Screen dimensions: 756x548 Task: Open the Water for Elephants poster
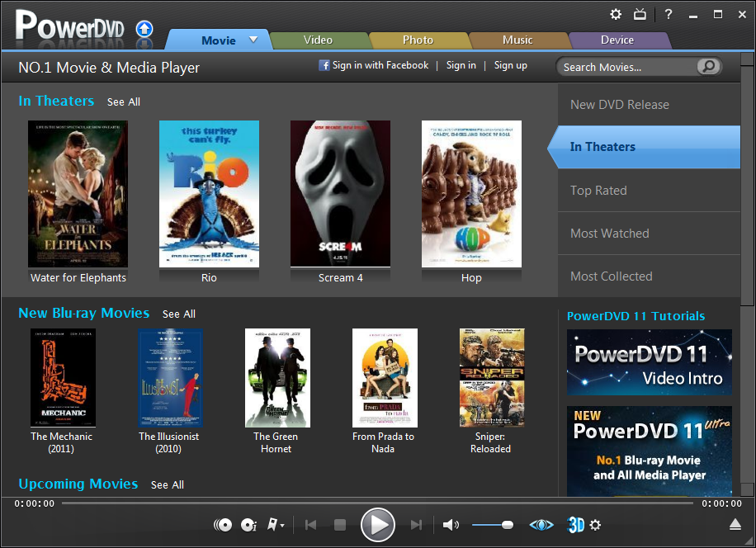78,194
